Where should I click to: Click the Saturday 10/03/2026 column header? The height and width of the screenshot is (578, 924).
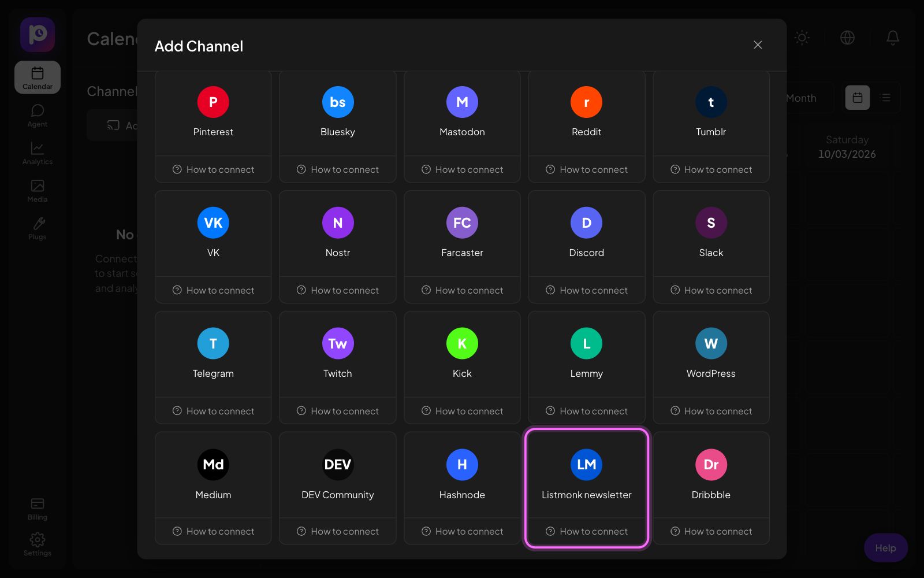(x=847, y=147)
